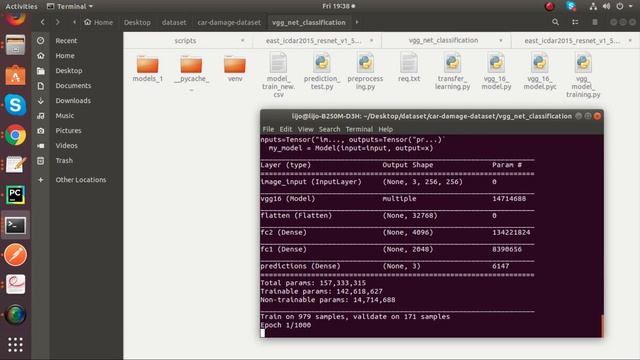Click the terminal window scrollbar
640x360 pixels.
click(602, 325)
